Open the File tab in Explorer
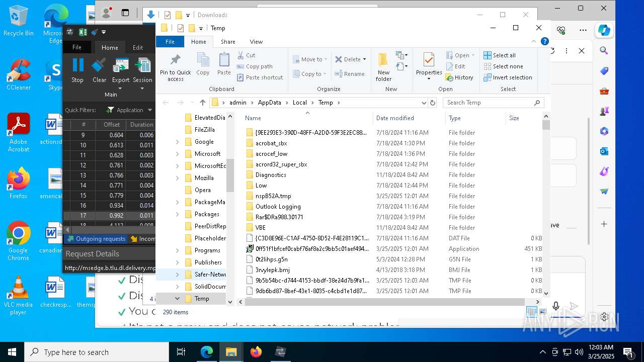The image size is (644, 362). [x=170, y=42]
